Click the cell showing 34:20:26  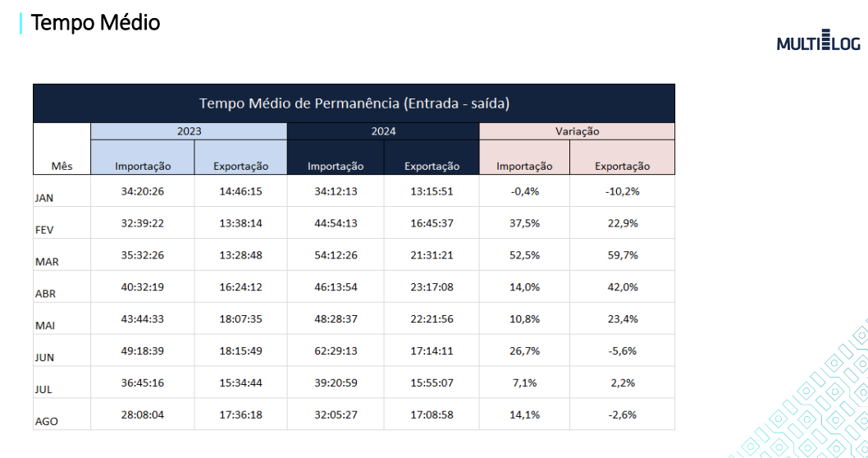click(143, 191)
